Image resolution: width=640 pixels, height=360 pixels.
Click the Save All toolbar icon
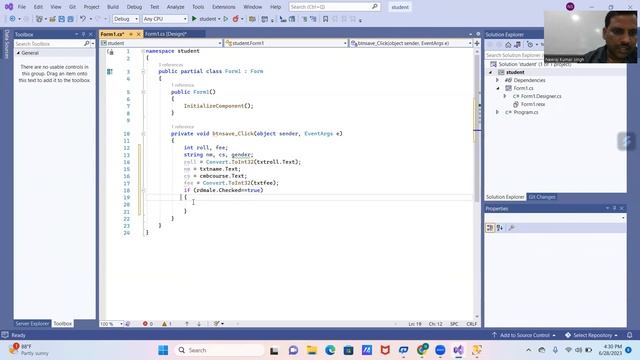[x=71, y=19]
